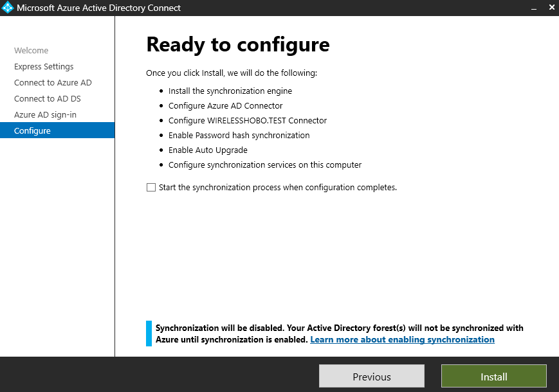Navigate to the Azure AD sign-in step
This screenshot has width=559, height=392.
point(45,115)
